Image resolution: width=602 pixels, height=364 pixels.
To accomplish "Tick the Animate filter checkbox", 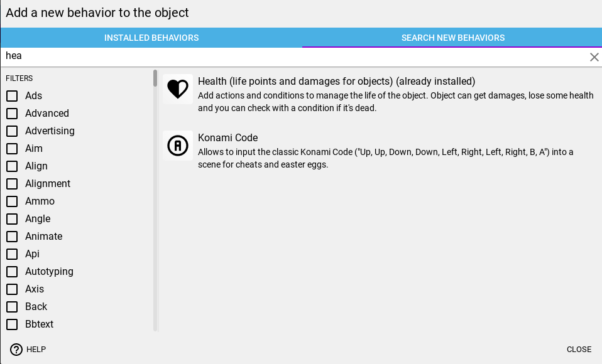I will click(12, 237).
